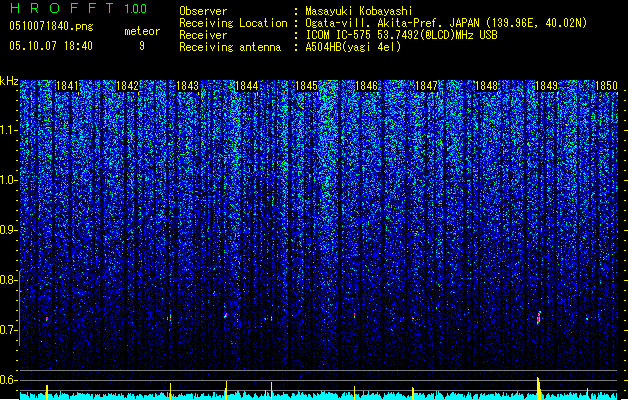Click the 1849 time marker
This screenshot has width=629, height=400.
(x=546, y=86)
